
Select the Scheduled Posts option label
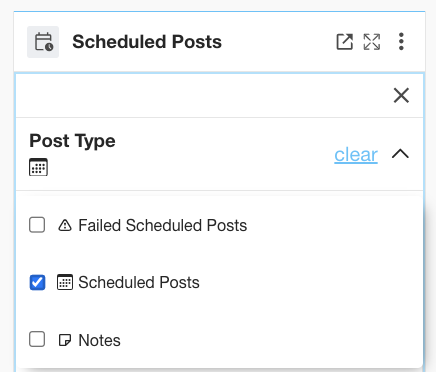click(139, 282)
